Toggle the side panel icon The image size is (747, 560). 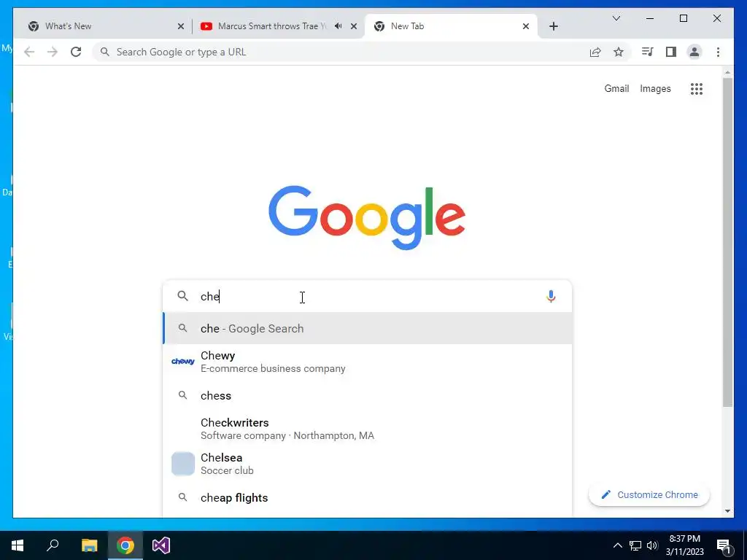point(671,52)
